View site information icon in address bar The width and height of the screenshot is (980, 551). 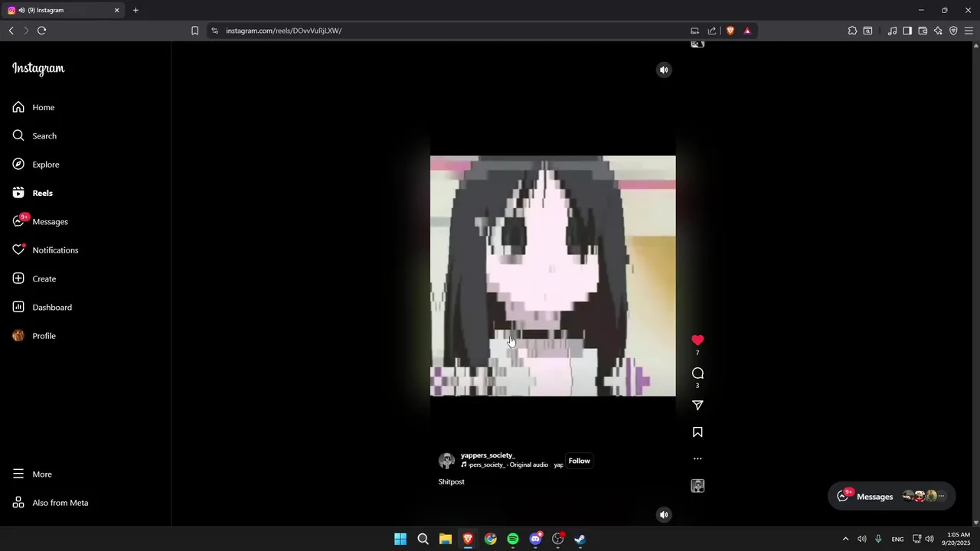pos(214,31)
